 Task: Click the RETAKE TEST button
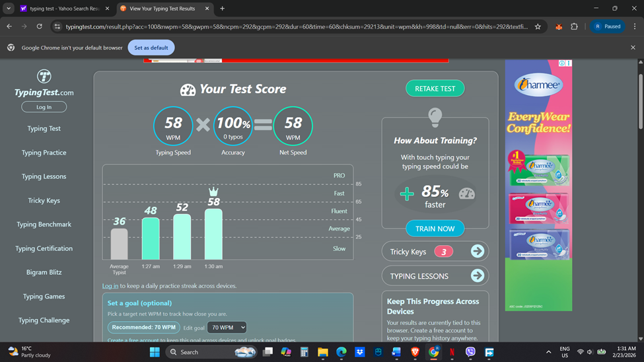[435, 89]
